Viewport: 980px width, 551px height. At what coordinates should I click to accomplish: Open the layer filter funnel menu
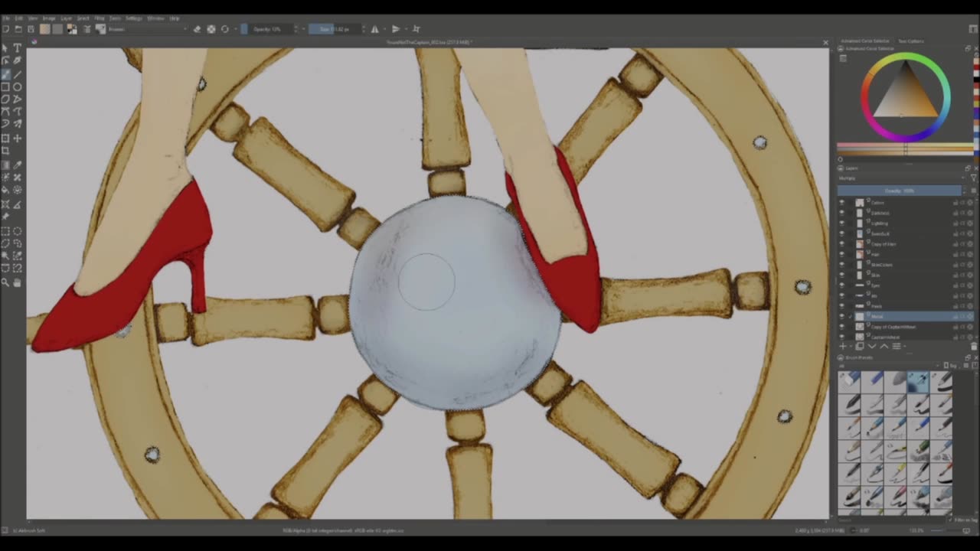click(x=973, y=178)
